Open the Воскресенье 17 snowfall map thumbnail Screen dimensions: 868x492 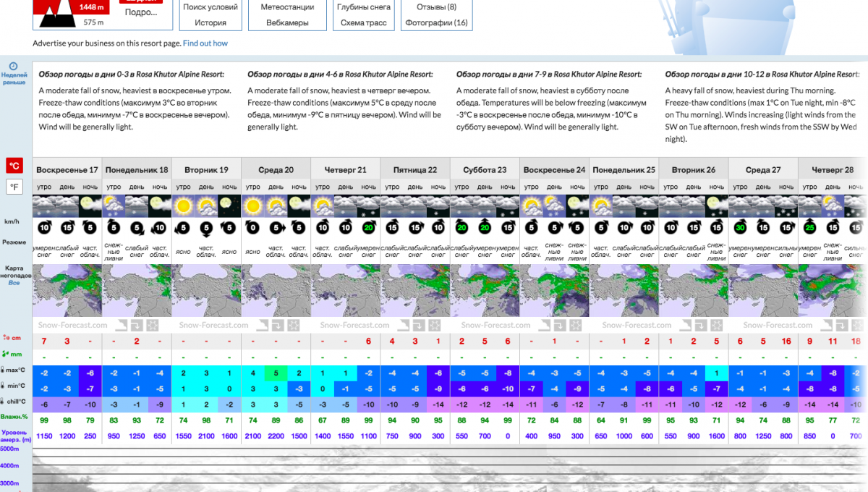tap(67, 291)
